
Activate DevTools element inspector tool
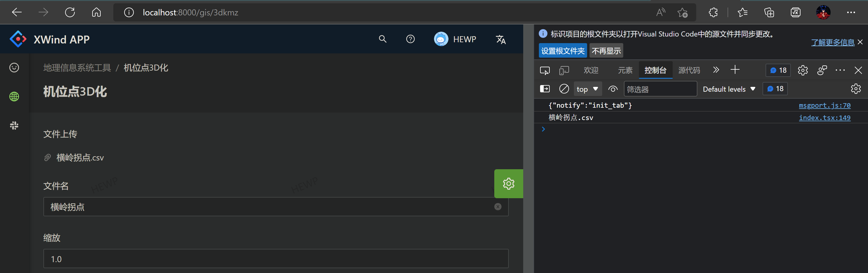545,70
